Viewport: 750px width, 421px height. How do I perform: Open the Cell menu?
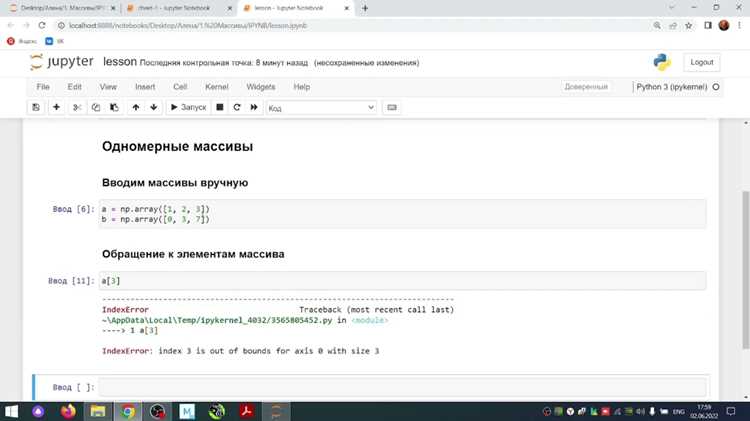click(180, 87)
